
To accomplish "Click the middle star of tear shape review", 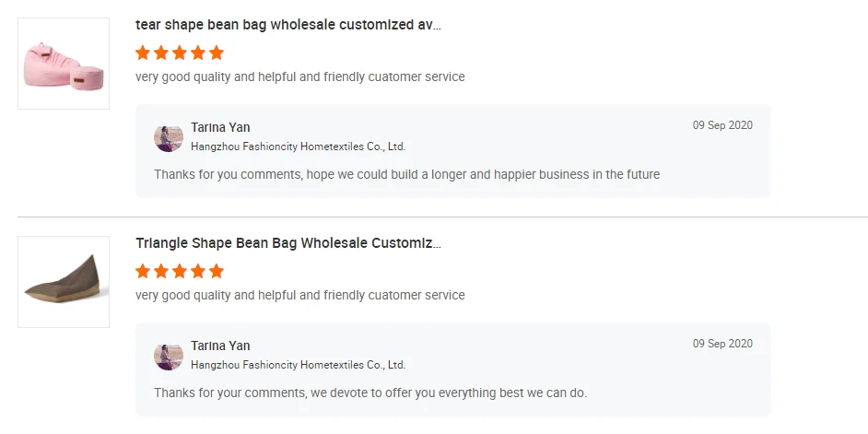I will [180, 53].
